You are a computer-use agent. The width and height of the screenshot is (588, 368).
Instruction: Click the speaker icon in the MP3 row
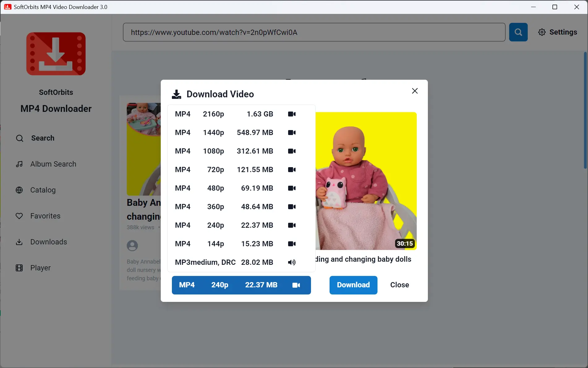pos(292,262)
